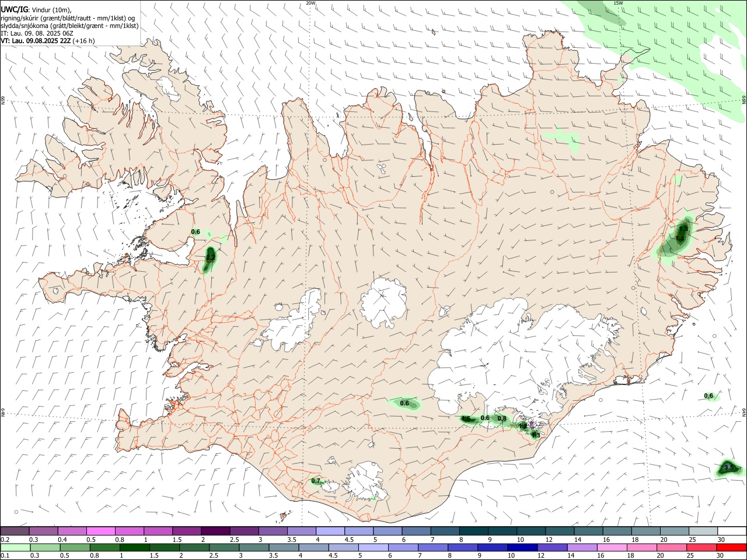Click the 'Vindur (10m)' text
This screenshot has height=560, width=747.
(53, 10)
